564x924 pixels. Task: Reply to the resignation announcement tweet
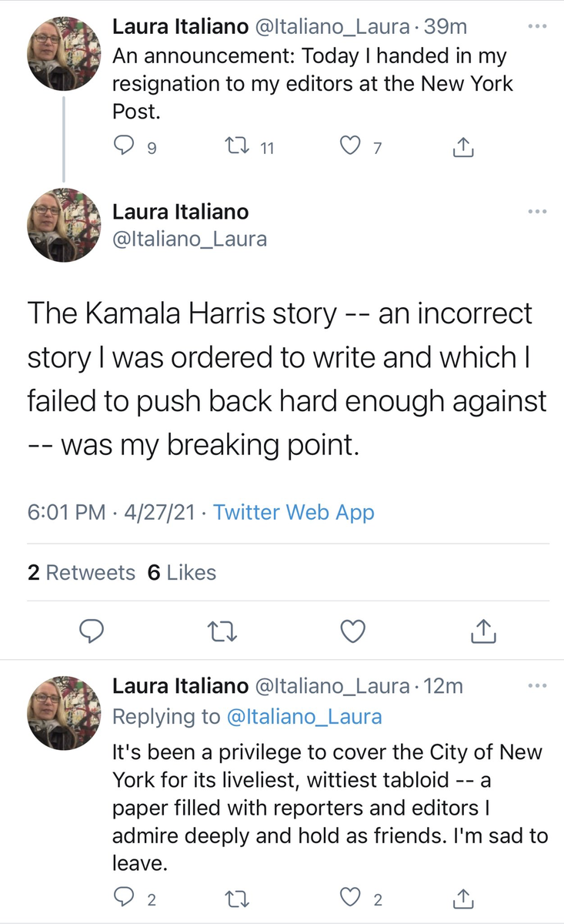click(124, 146)
